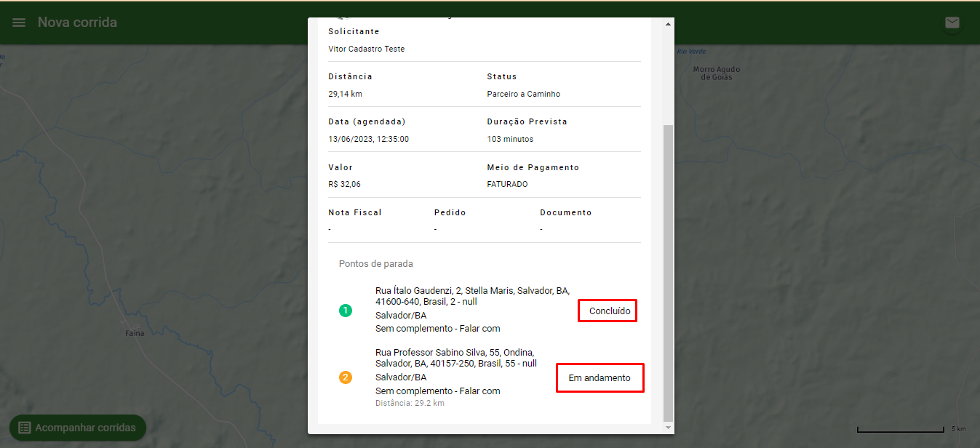Click the Meio de Pagamento label
The height and width of the screenshot is (448, 980).
(x=533, y=167)
